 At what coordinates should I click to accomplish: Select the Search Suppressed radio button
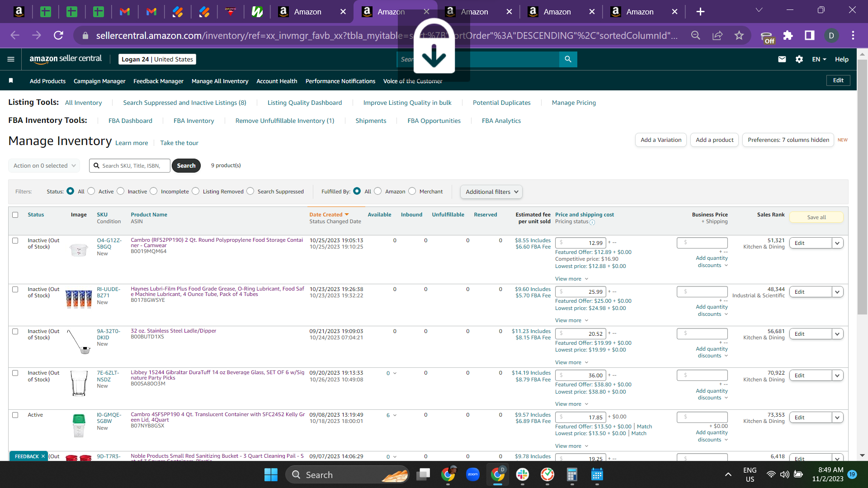coord(250,191)
